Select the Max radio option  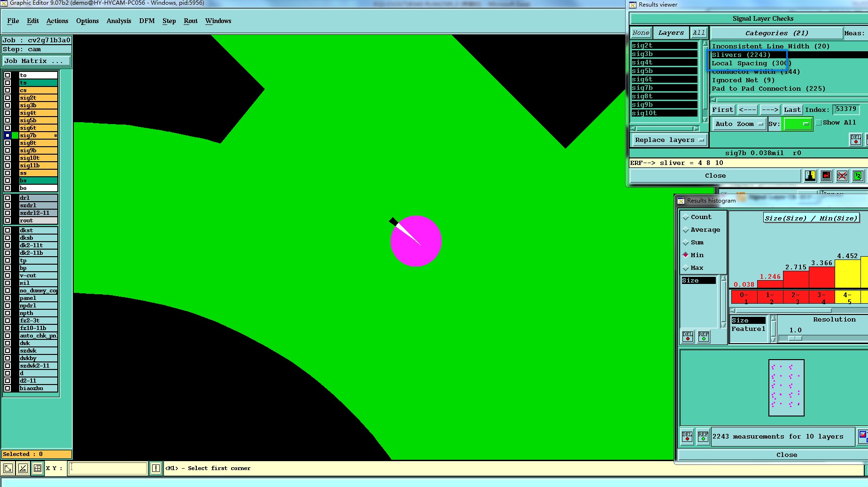[686, 268]
